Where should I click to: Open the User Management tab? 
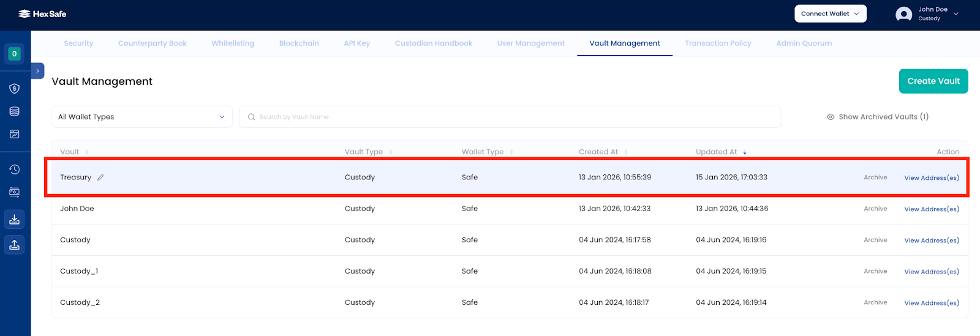coord(530,43)
